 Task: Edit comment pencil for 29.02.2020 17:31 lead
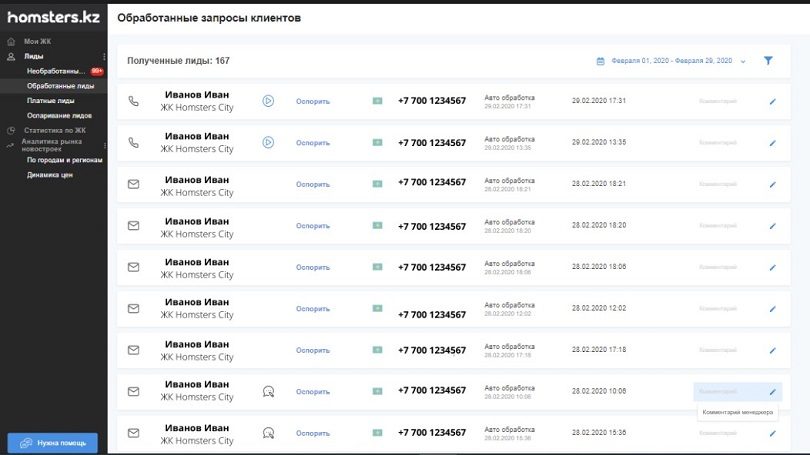click(772, 102)
